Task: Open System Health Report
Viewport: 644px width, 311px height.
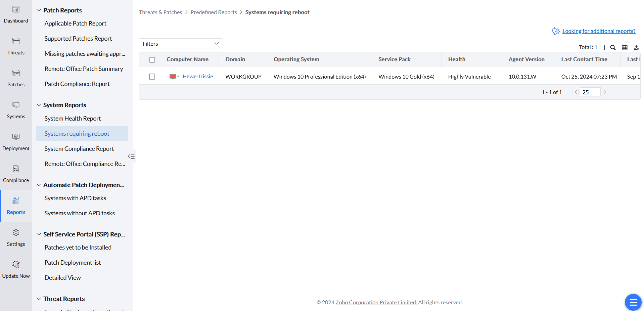Action: 73,119
